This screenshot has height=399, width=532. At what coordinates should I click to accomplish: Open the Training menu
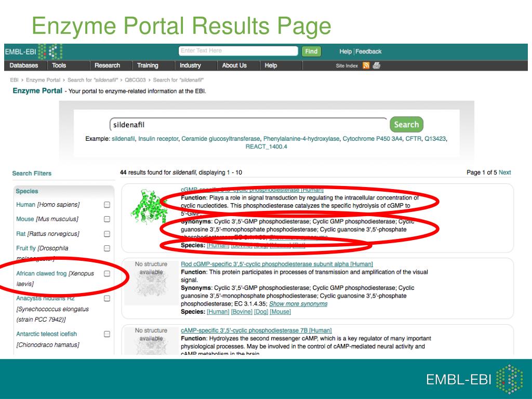point(148,65)
